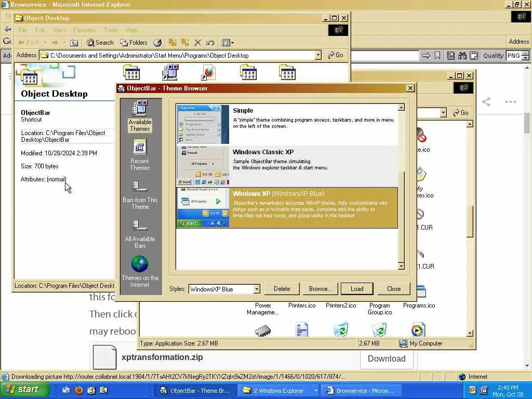This screenshot has width=532, height=399.
Task: Click Forward arrow in Object Desktop toolbar
Action: click(55, 43)
